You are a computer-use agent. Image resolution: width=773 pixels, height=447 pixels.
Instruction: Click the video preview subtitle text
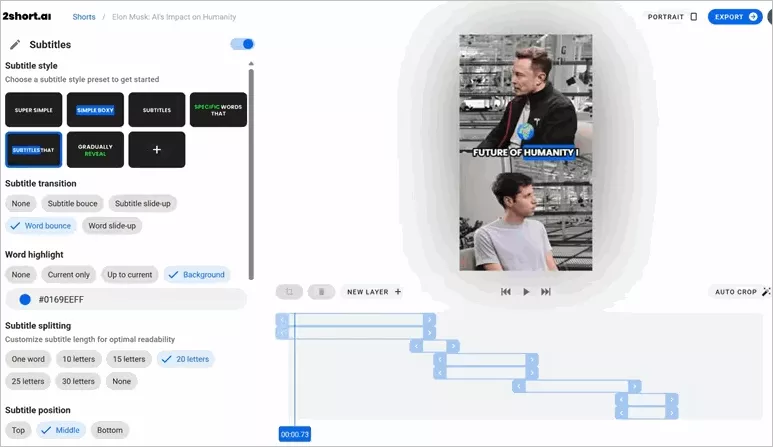(x=526, y=152)
